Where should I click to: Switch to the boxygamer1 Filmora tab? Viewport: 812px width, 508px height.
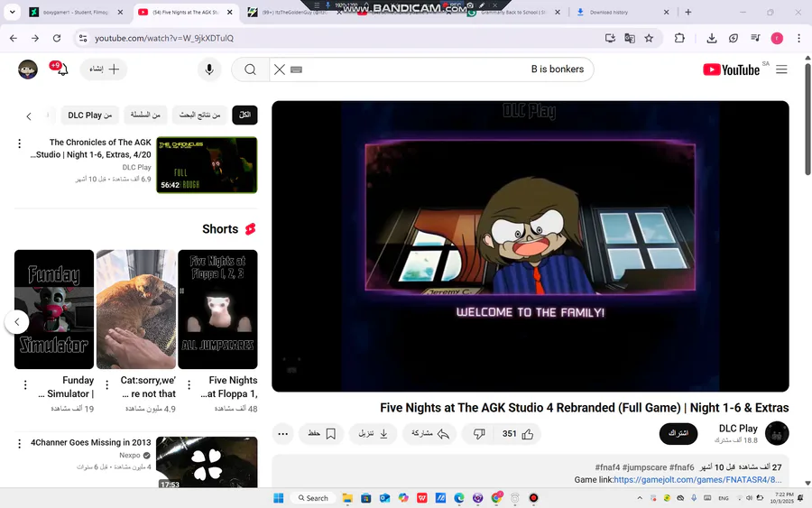coord(76,12)
